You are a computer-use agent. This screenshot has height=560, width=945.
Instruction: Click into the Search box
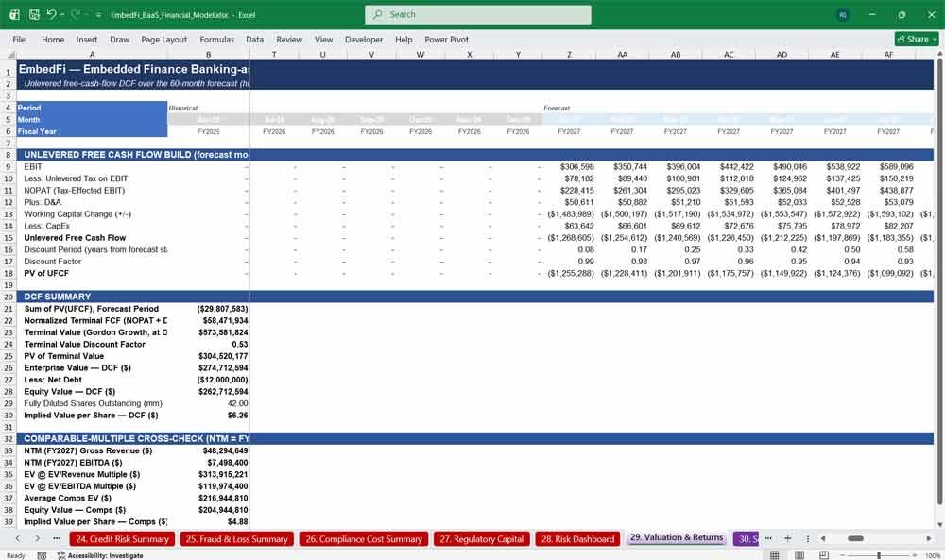tap(478, 14)
